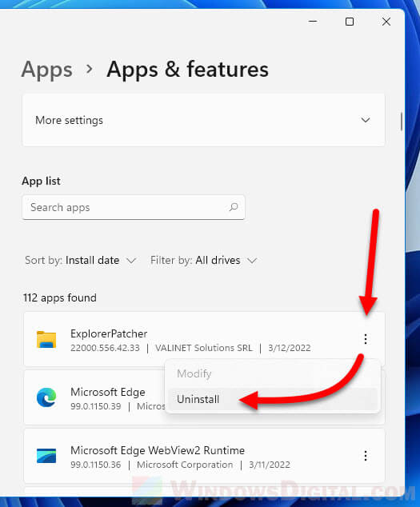Image resolution: width=420 pixels, height=507 pixels.
Task: Click the Edge WebView2 Runtime icon
Action: [46, 456]
